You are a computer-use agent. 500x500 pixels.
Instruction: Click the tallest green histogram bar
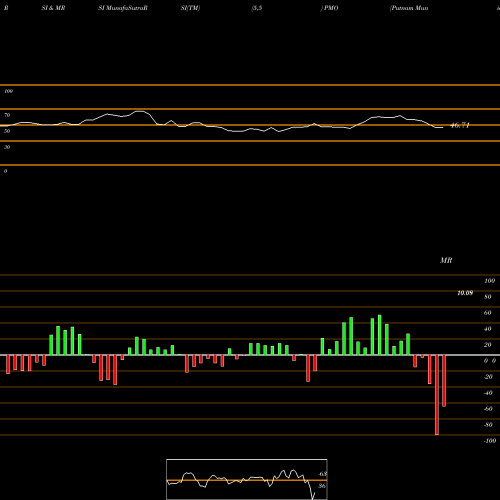tap(380, 335)
